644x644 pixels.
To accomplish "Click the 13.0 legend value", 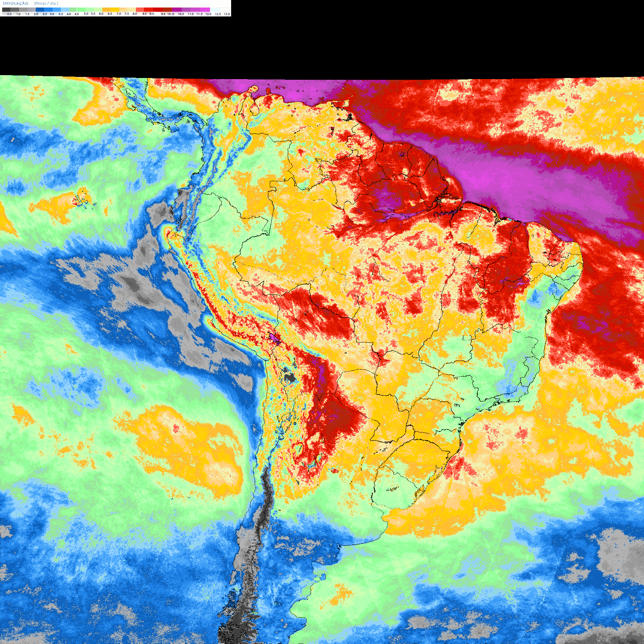I will point(227,14).
